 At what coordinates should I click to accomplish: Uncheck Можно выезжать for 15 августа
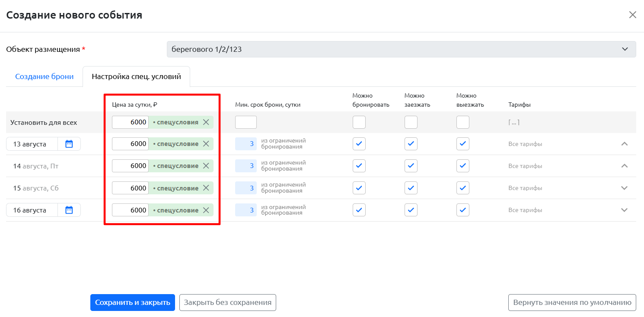[x=463, y=188]
